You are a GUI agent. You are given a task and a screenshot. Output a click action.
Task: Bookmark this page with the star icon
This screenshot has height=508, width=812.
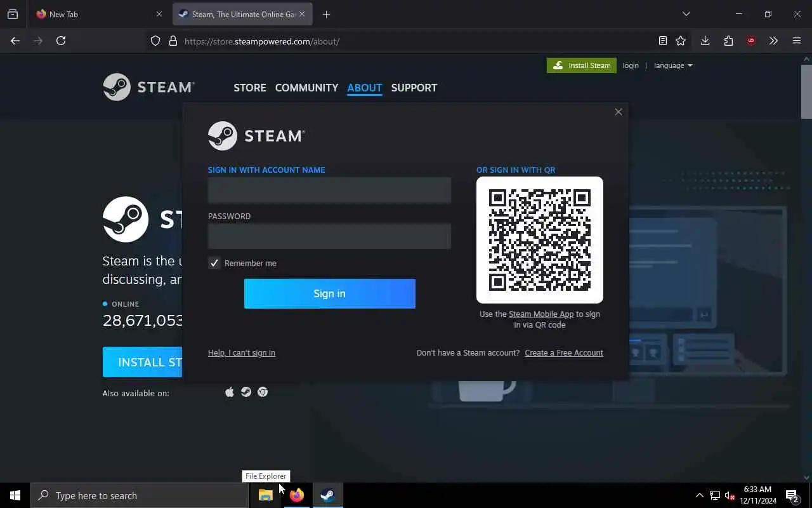681,41
